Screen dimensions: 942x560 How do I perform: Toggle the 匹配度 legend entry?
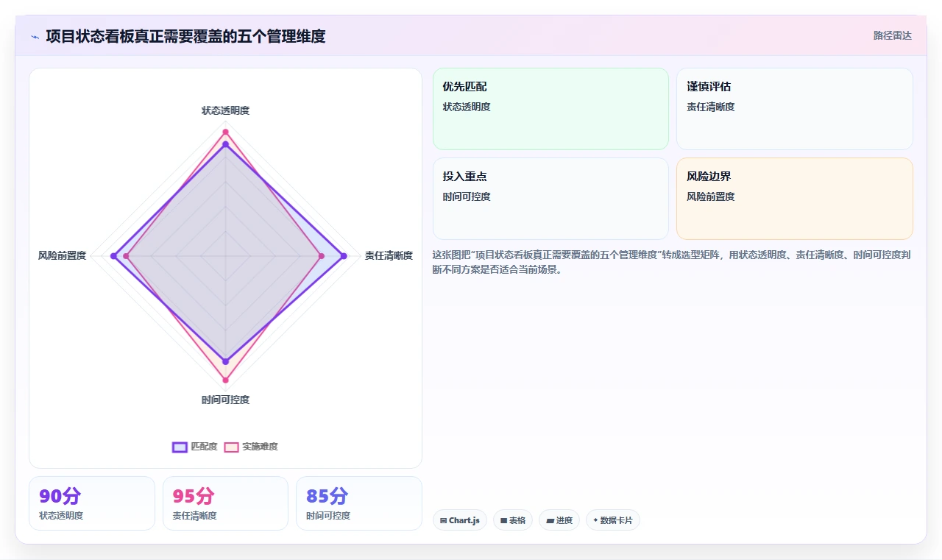pos(195,447)
